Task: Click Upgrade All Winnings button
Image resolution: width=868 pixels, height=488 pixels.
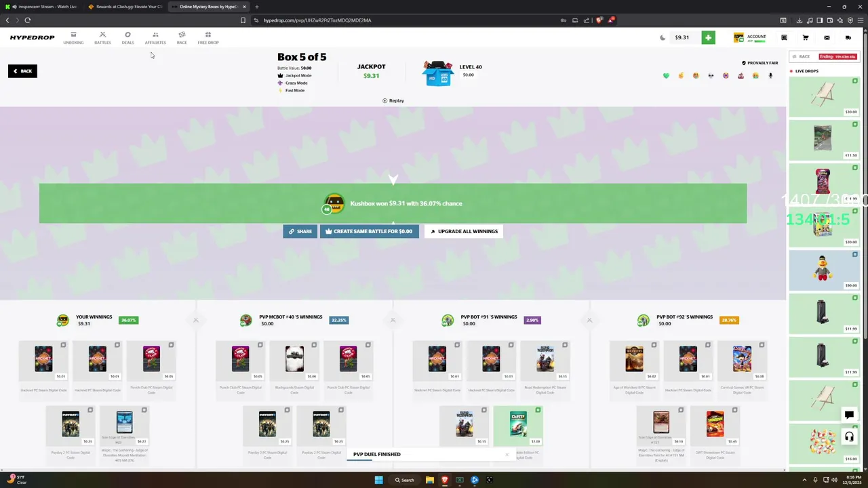Action: coord(464,232)
